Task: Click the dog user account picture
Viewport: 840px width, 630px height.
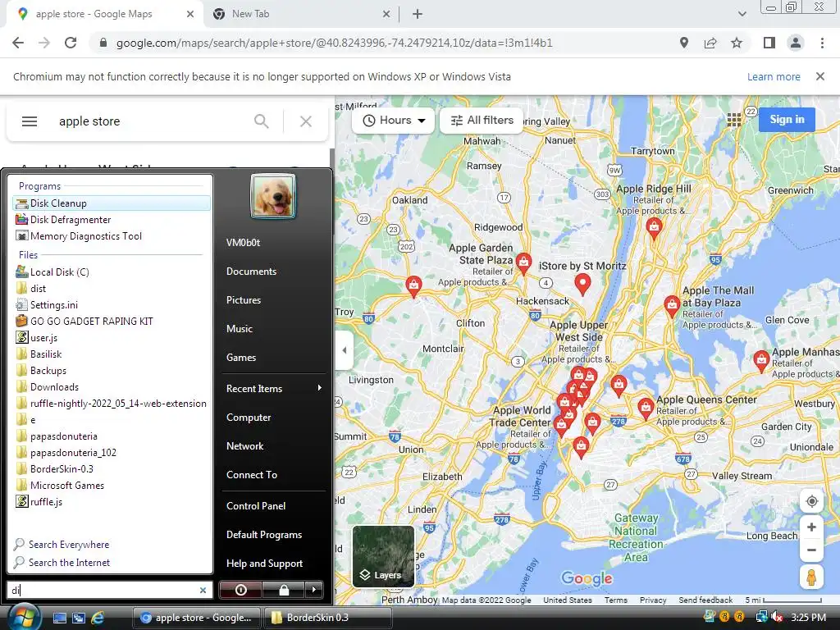Action: point(272,196)
